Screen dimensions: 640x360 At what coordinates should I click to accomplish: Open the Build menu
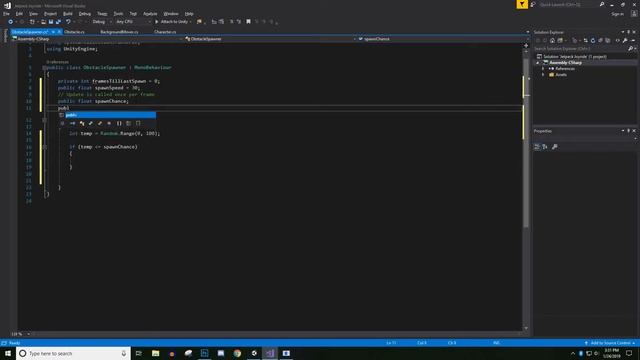68,14
